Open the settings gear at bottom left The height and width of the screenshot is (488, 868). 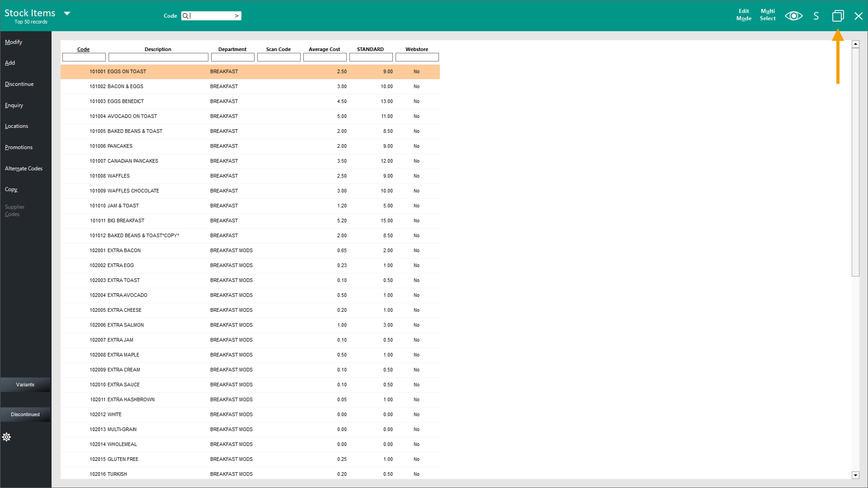6,436
